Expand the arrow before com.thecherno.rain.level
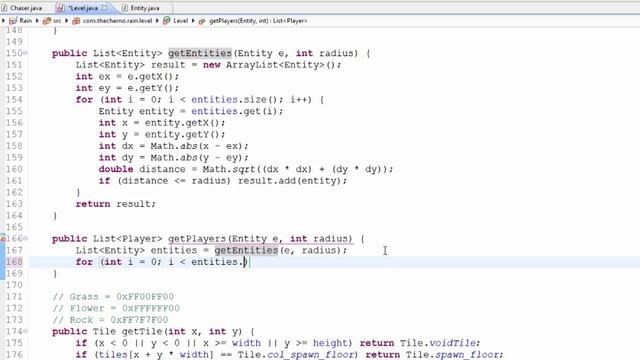The height and width of the screenshot is (360, 640). click(x=67, y=20)
